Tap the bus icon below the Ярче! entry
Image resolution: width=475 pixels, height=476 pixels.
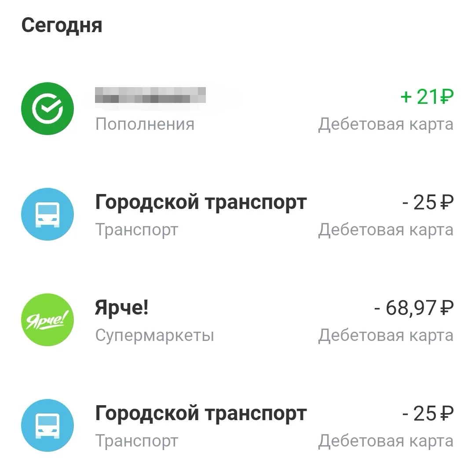pos(47,425)
